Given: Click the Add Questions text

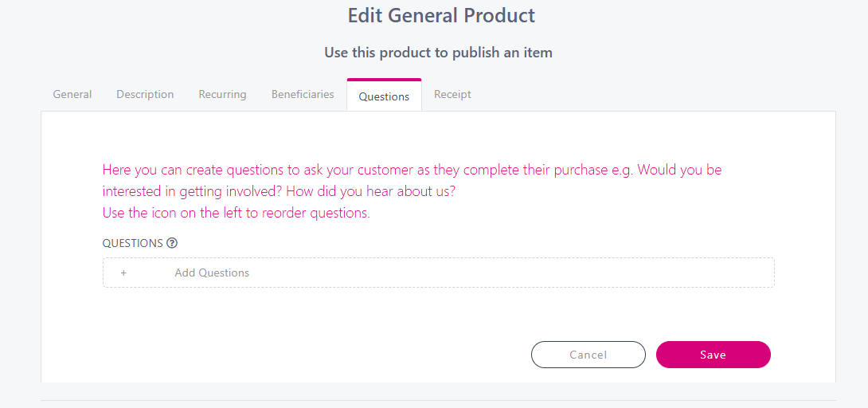Looking at the screenshot, I should point(212,273).
